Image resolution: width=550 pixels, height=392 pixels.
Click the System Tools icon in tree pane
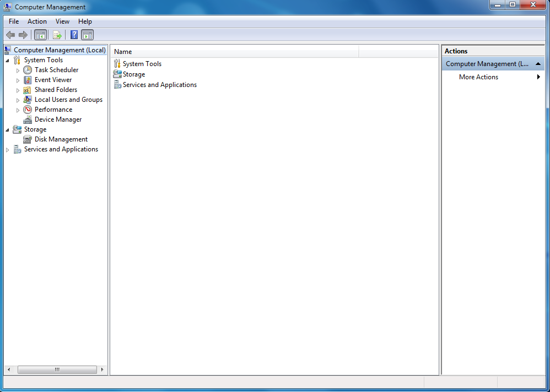[x=17, y=60]
